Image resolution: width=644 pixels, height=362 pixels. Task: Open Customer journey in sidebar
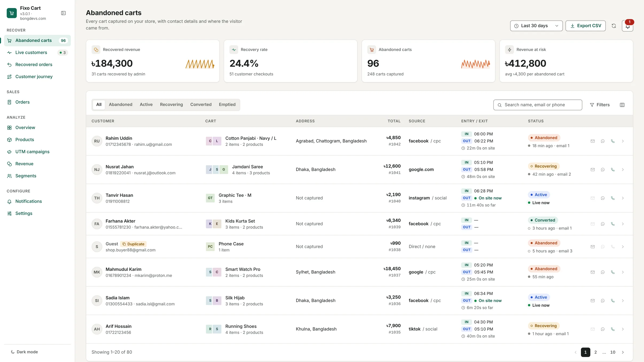point(37,77)
